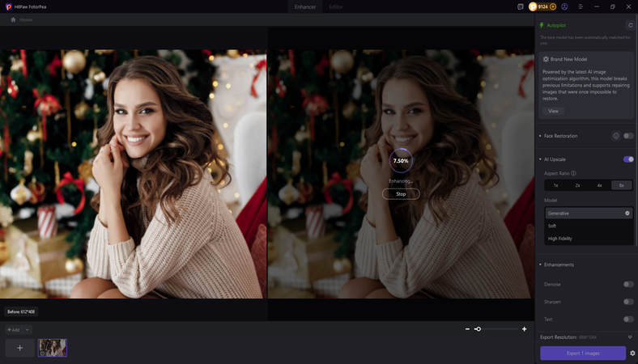Choose High Fidelity from Model dropdown
638x364 pixels.
561,239
